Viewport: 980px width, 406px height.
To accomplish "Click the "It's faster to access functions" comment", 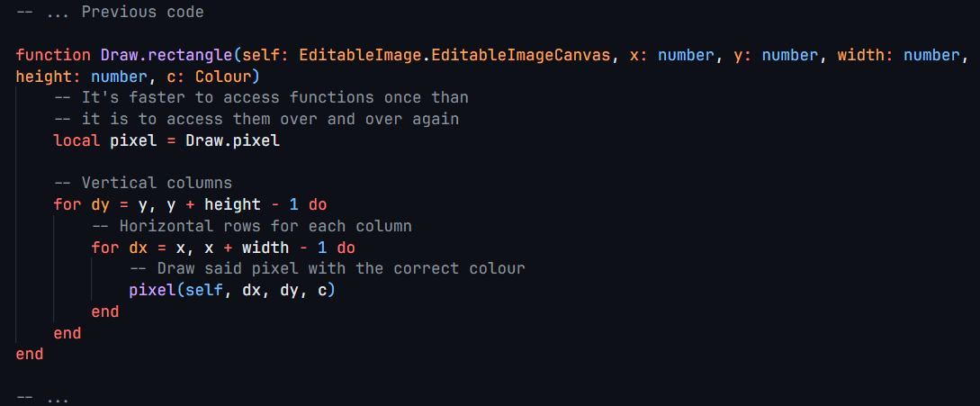I will point(261,97).
